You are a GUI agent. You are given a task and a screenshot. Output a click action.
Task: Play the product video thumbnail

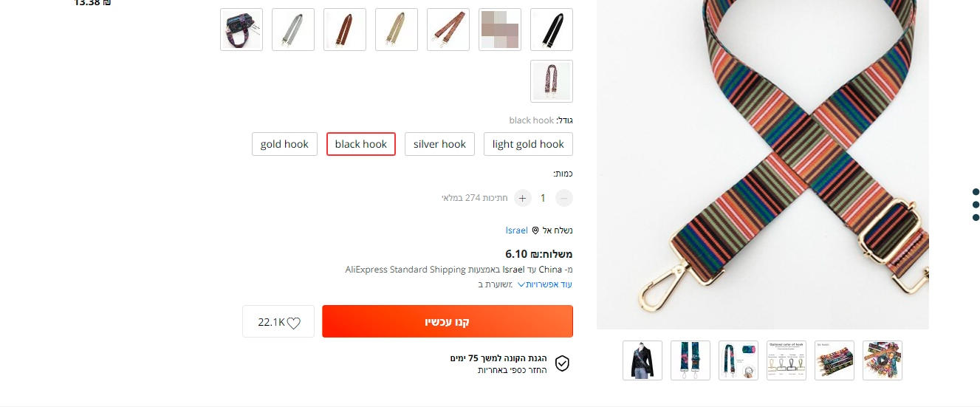click(882, 360)
